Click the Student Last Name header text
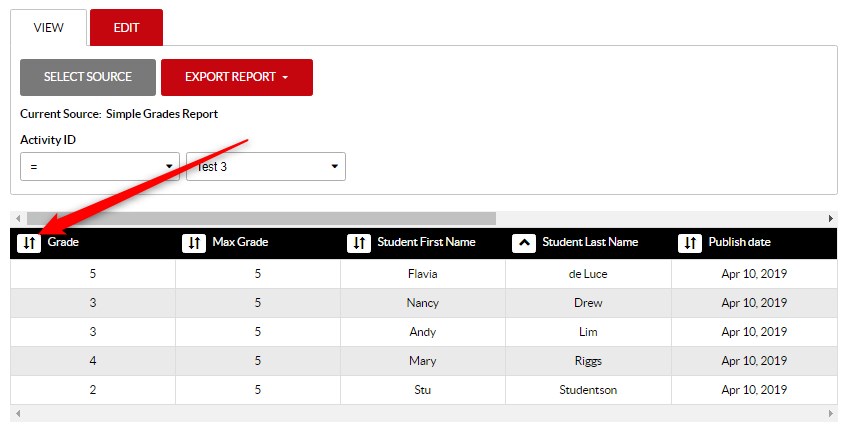 click(x=589, y=242)
